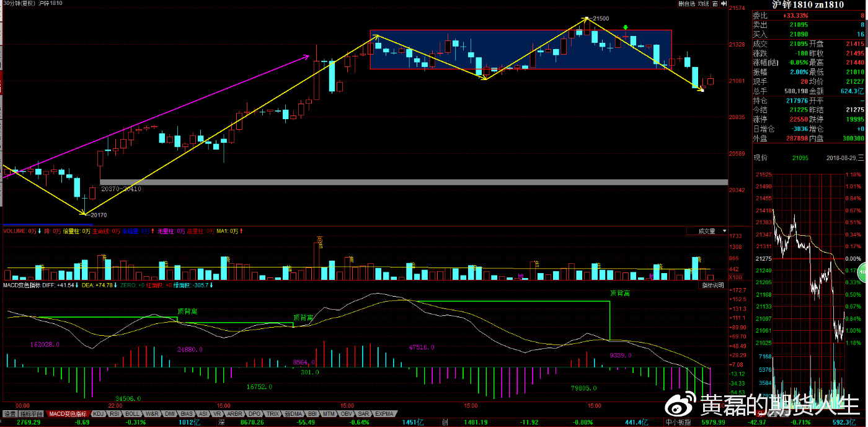
Task: Click the 窗 window layout icon
Action: (715, 4)
